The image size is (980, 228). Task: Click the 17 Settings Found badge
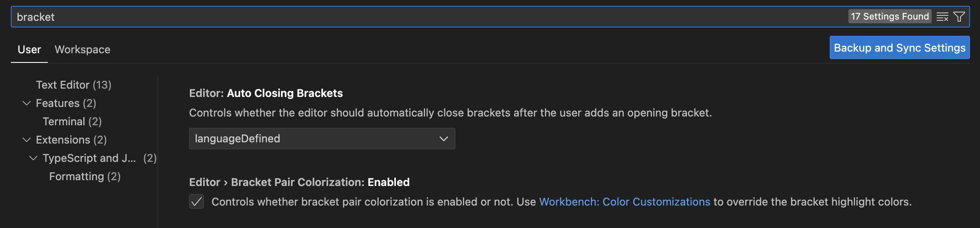pyautogui.click(x=890, y=16)
